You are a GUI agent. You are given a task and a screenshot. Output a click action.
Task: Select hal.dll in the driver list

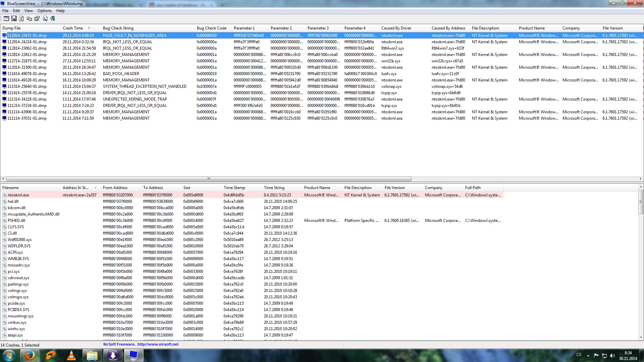click(13, 201)
